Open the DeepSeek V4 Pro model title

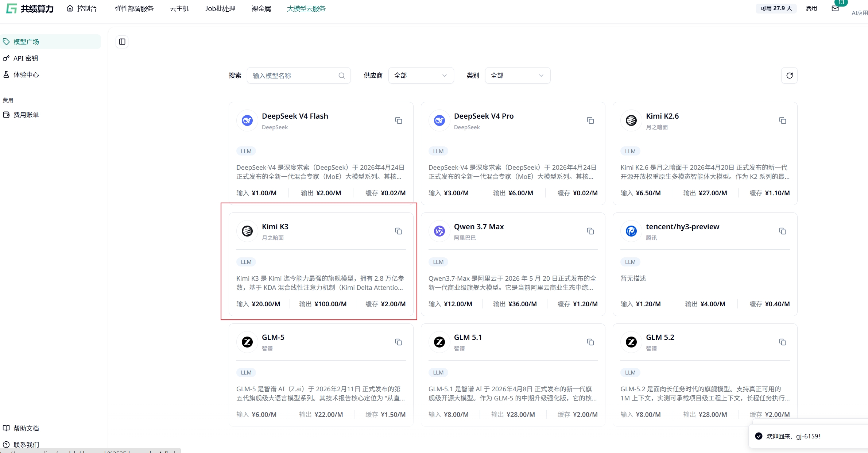coord(484,116)
